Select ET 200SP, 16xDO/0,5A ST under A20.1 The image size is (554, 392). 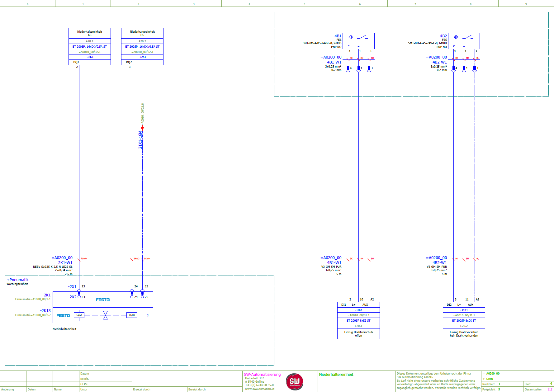click(x=90, y=47)
